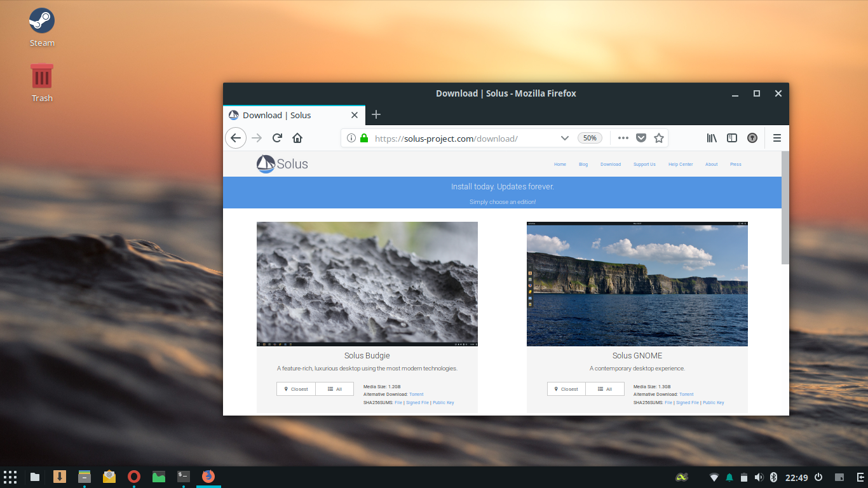Open Solus Budgie Signed File link
868x488 pixels.
(x=417, y=403)
